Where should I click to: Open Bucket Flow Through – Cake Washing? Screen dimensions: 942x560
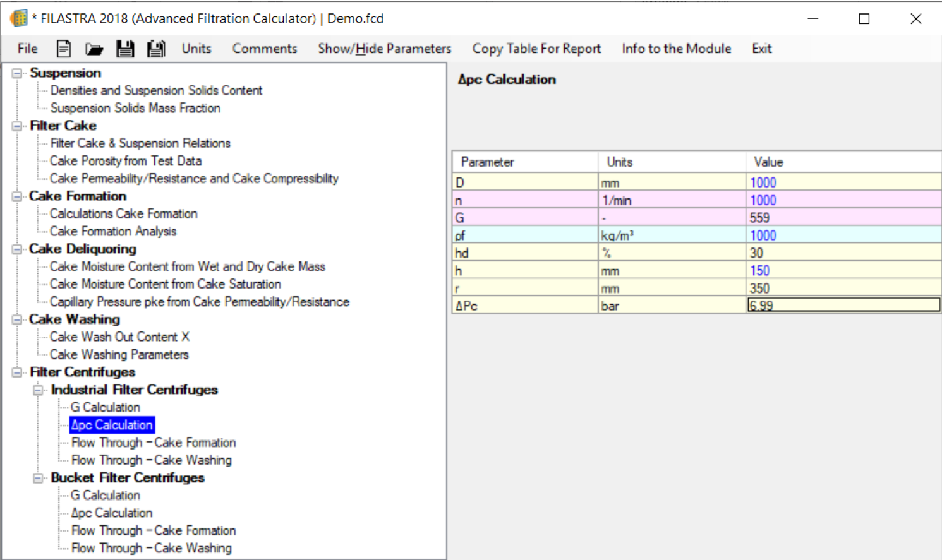152,549
